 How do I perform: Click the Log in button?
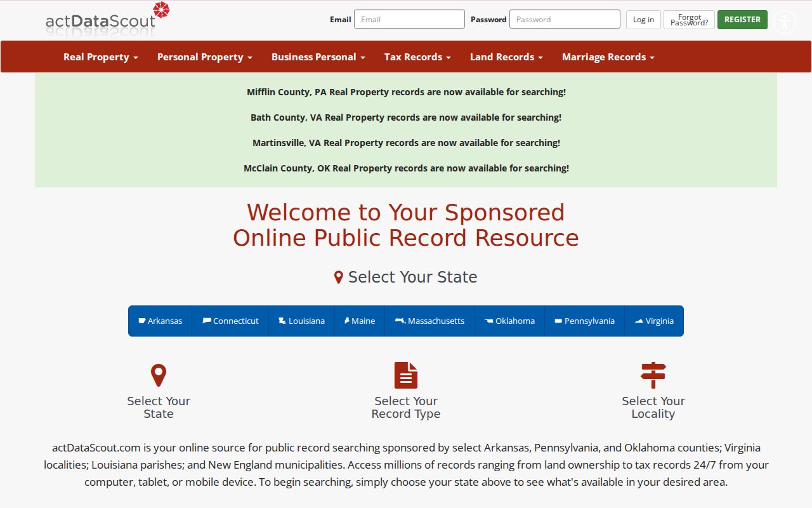tap(643, 20)
